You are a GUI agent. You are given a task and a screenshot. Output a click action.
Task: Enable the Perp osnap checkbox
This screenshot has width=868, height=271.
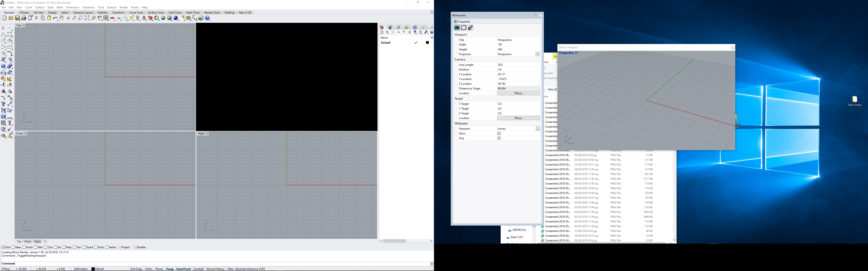(x=64, y=247)
